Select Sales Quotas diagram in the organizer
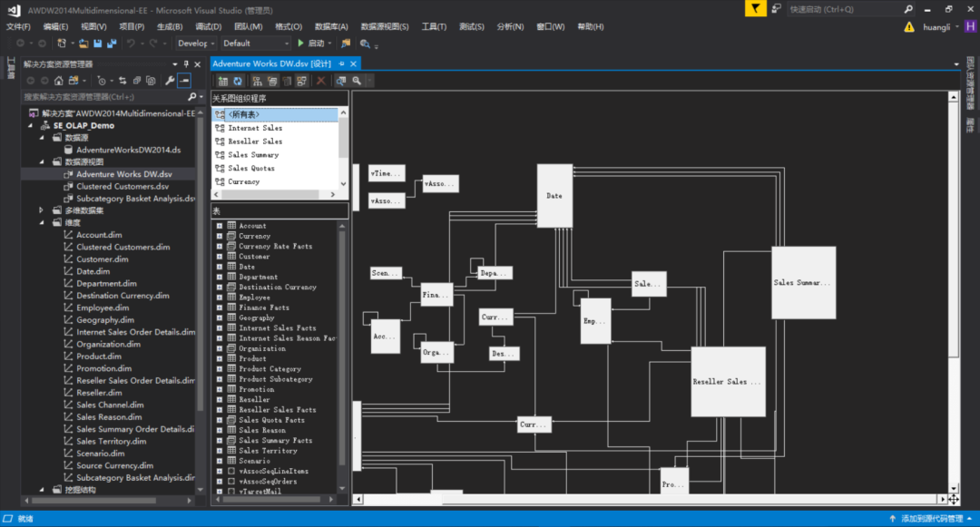980x527 pixels. (x=251, y=169)
